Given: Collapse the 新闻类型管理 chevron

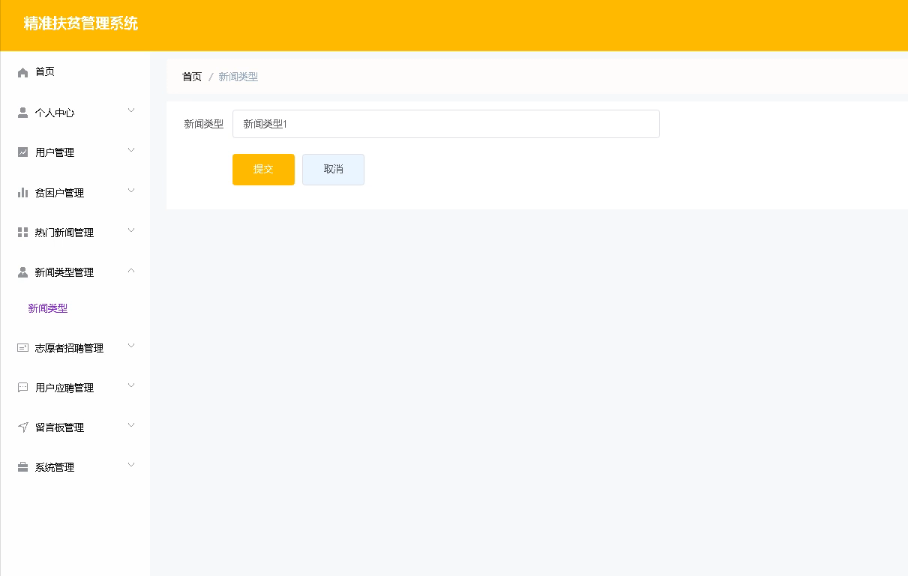Looking at the screenshot, I should 131,270.
